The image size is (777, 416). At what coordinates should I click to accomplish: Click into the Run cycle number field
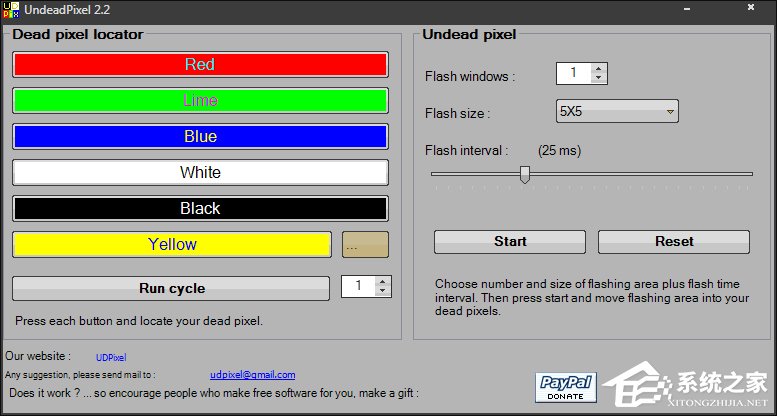(358, 287)
